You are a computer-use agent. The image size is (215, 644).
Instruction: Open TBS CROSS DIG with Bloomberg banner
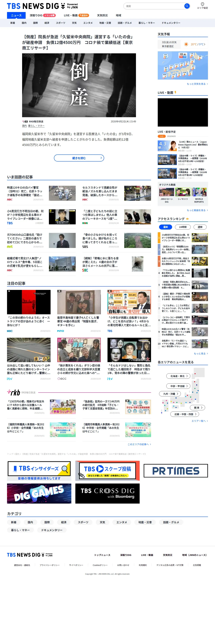click(107, 494)
